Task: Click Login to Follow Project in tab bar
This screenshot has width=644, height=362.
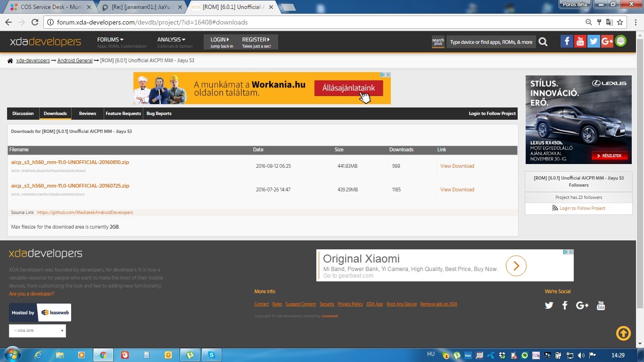Action: point(492,114)
